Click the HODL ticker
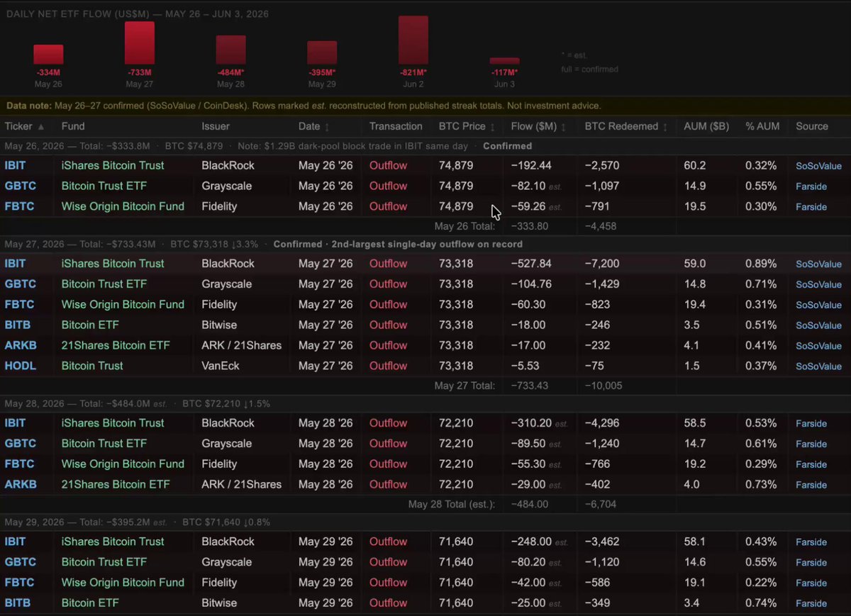This screenshot has width=851, height=616. coord(21,366)
